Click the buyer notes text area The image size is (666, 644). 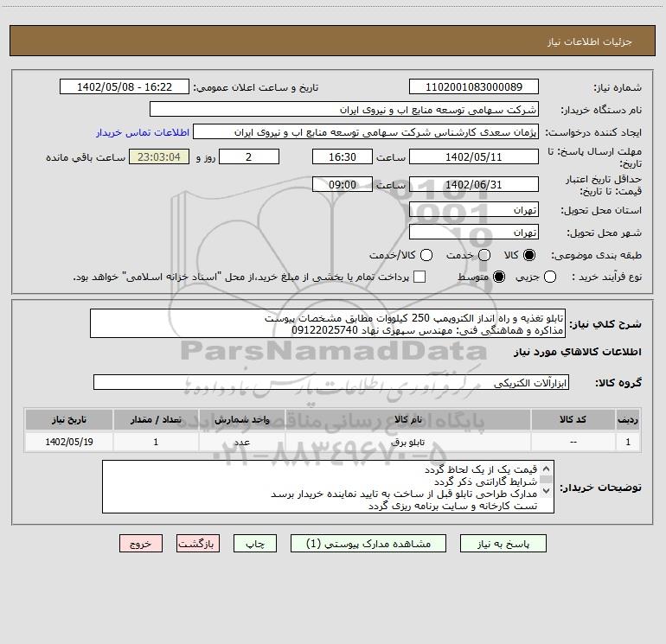point(328,487)
